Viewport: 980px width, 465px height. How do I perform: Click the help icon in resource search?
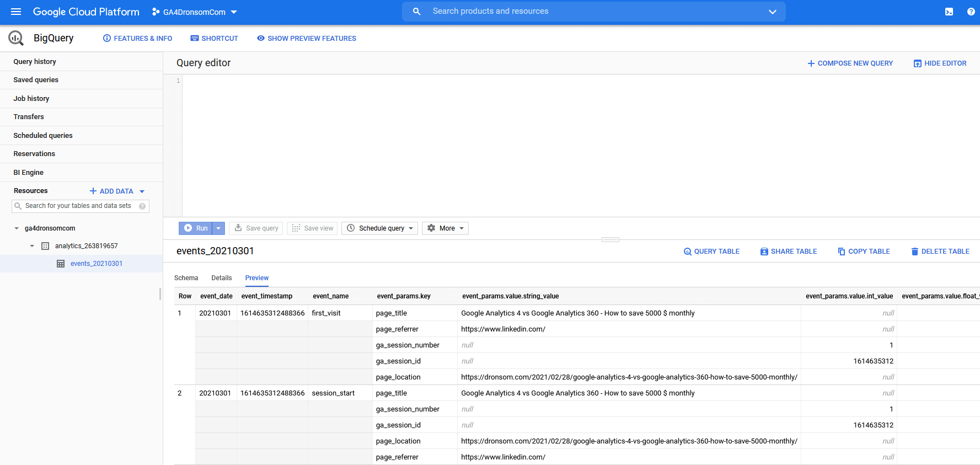(142, 206)
